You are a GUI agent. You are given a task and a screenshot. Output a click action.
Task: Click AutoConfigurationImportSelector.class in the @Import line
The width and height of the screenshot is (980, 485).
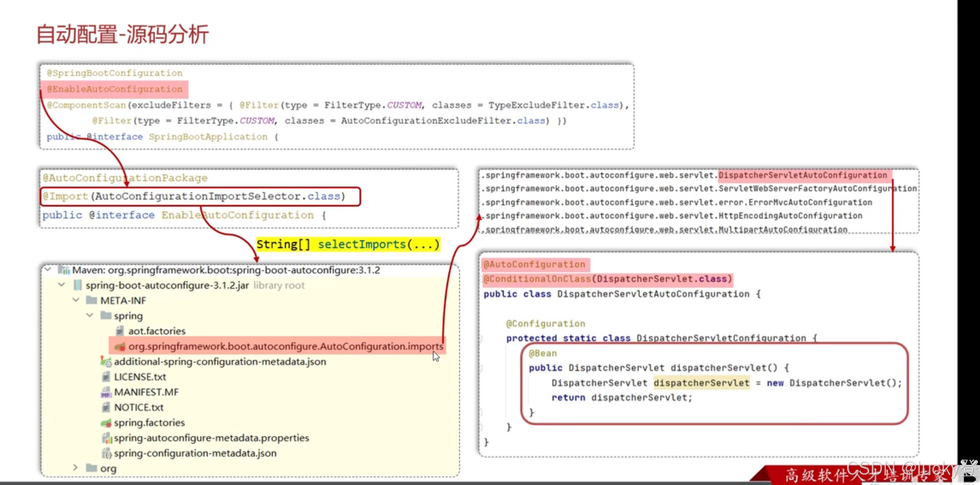click(218, 196)
